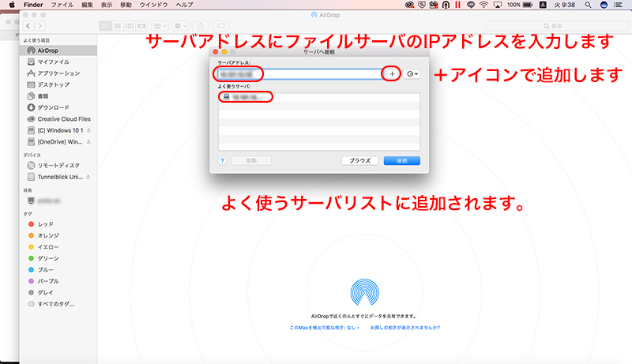Select the グレイ tag
632x364 pixels.
tap(58, 292)
